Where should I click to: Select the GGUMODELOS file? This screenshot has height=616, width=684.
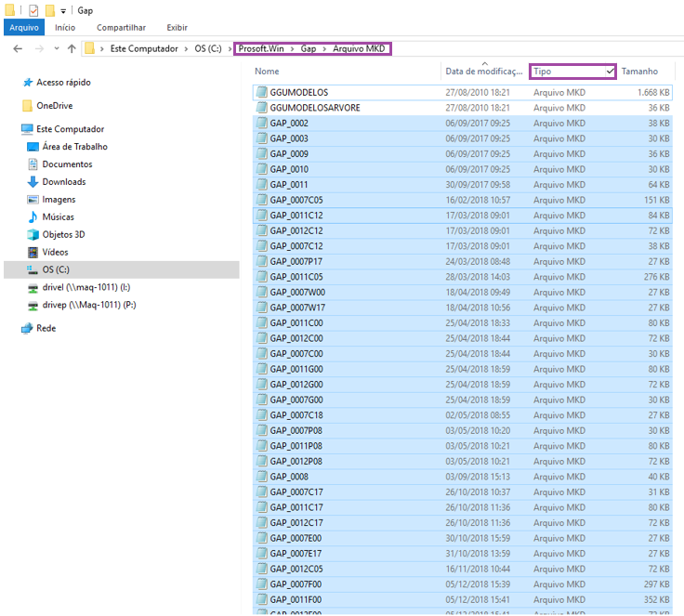point(298,93)
